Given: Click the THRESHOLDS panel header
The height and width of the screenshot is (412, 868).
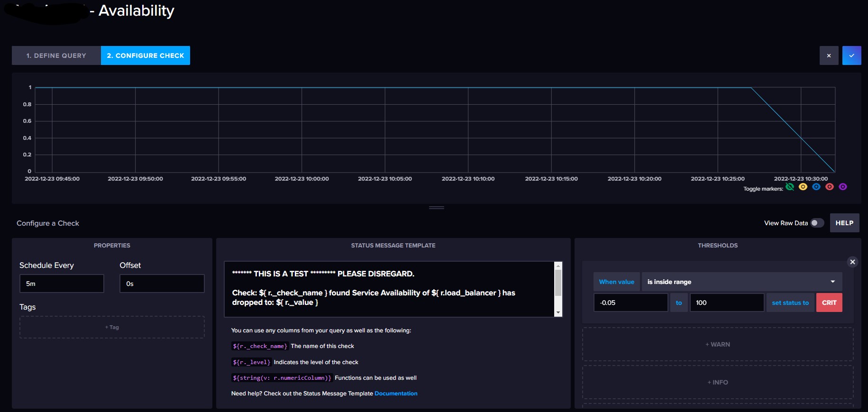Looking at the screenshot, I should coord(718,246).
